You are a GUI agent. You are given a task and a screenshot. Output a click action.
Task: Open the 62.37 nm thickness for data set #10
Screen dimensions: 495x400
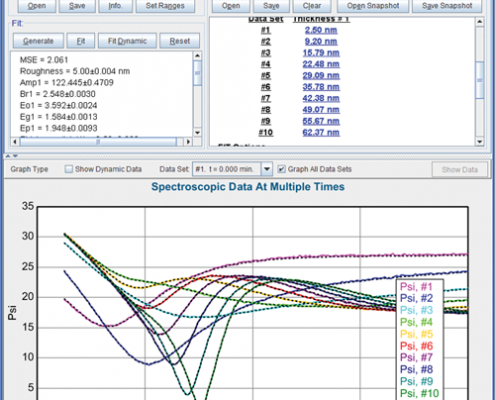click(321, 133)
